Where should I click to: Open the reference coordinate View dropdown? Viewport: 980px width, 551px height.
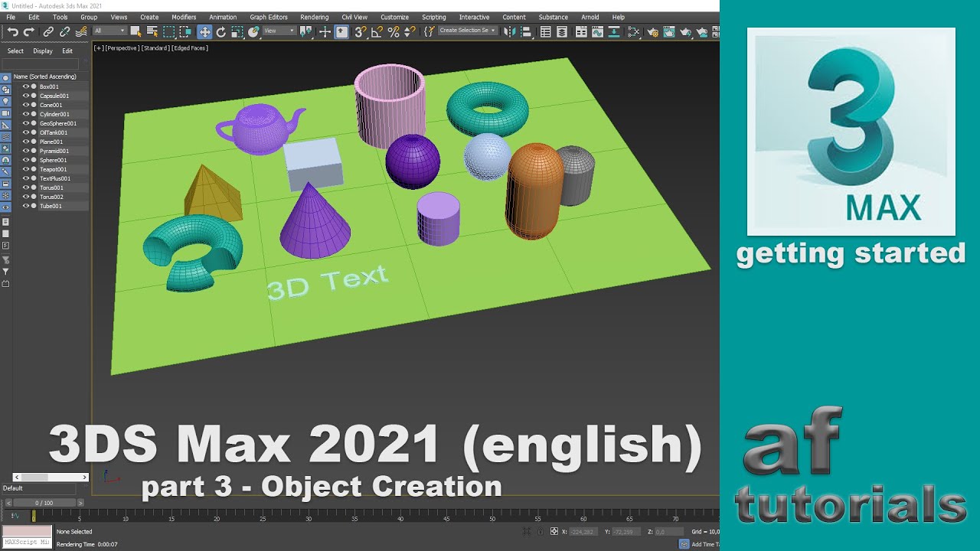(x=279, y=31)
